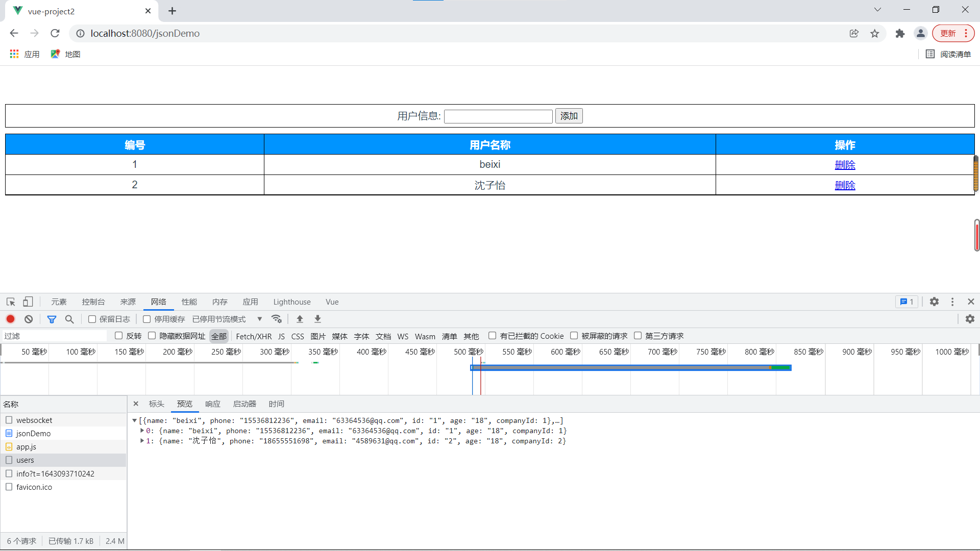Reload the localhost page

(55, 33)
